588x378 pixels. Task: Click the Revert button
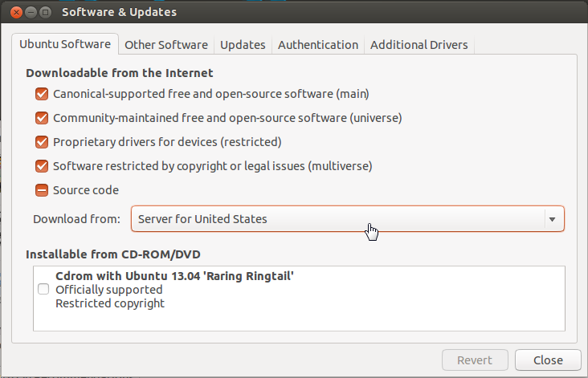coord(476,360)
